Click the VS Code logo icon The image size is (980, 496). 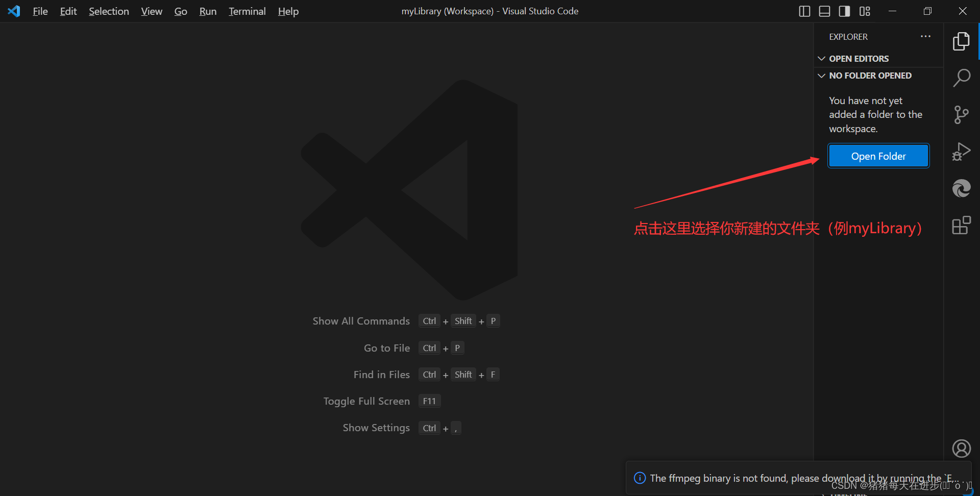pyautogui.click(x=14, y=11)
